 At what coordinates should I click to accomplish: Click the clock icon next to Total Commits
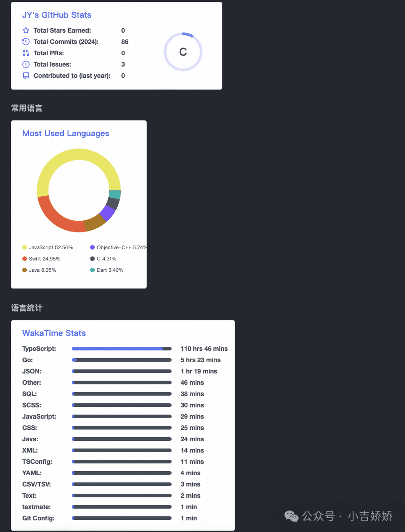coord(26,42)
